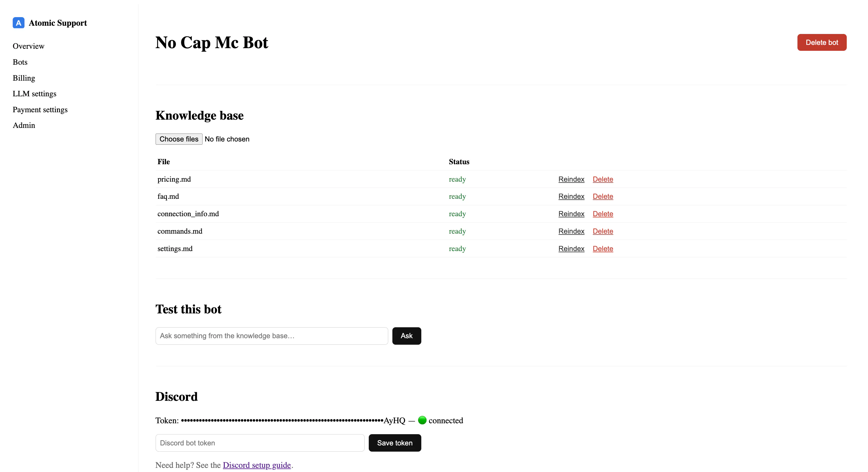Click the ready status of connection_info.md

click(x=457, y=214)
